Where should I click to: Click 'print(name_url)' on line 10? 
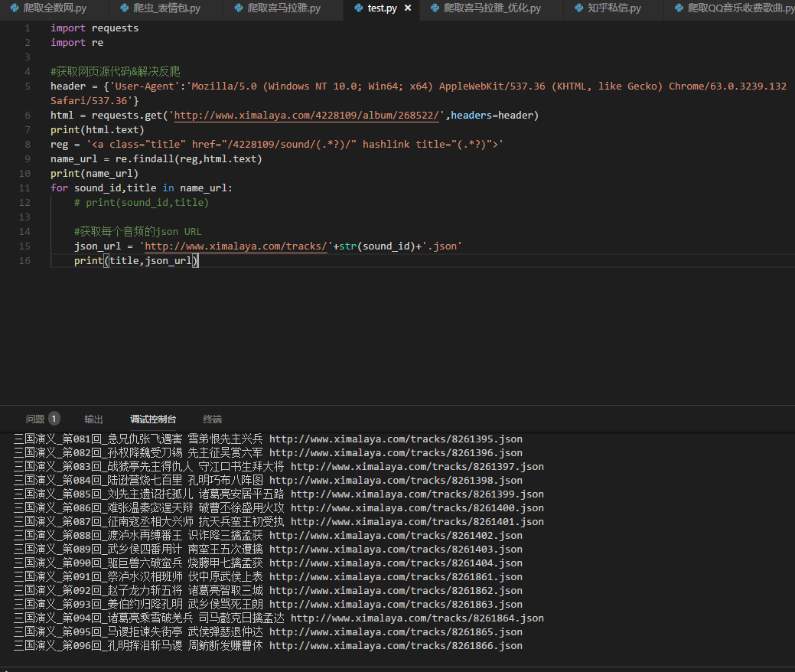click(x=94, y=174)
